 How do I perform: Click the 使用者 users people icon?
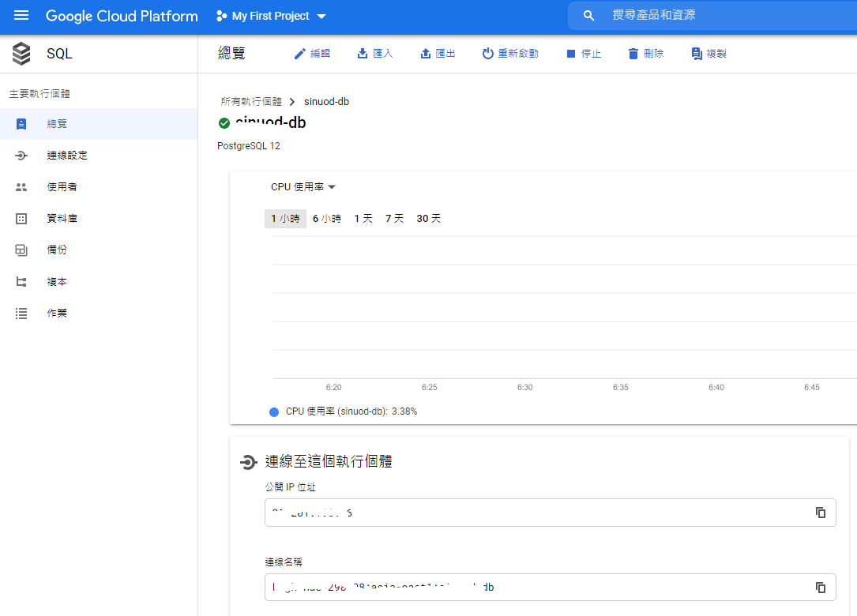[x=21, y=187]
